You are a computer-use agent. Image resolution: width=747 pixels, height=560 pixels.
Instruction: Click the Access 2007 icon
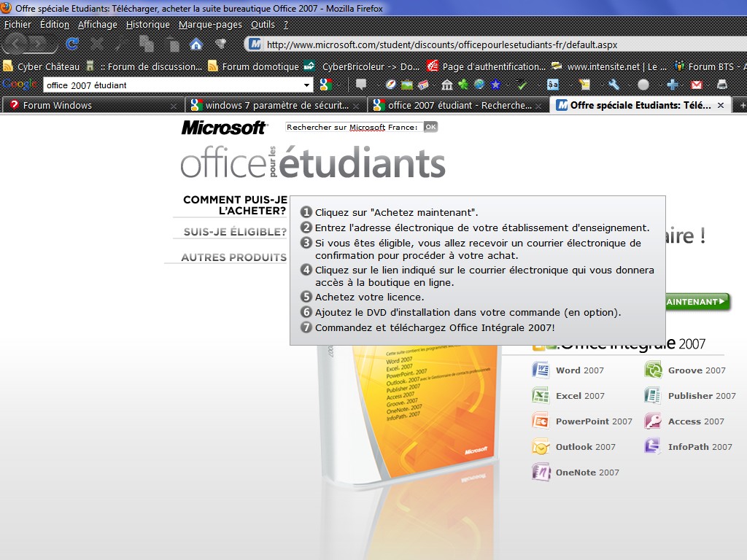coord(652,421)
